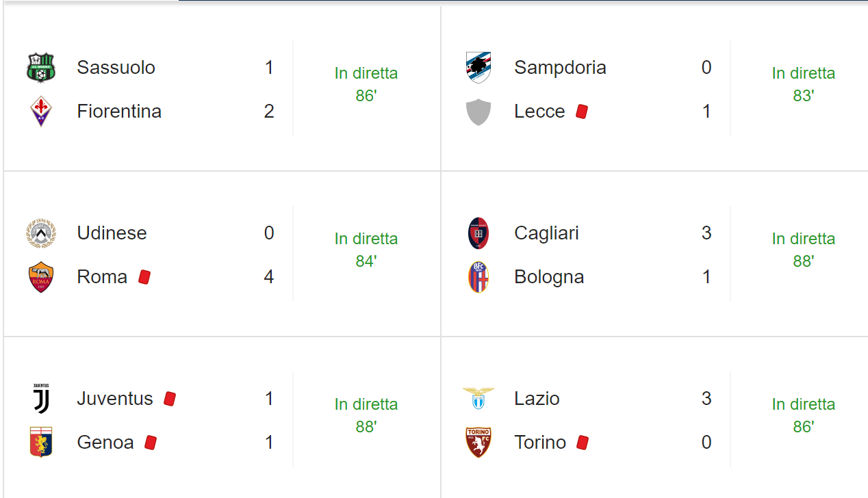Select In diretta status for Sassuolo-Fiorentina
Viewport: 868px width, 498px height.
tap(366, 73)
